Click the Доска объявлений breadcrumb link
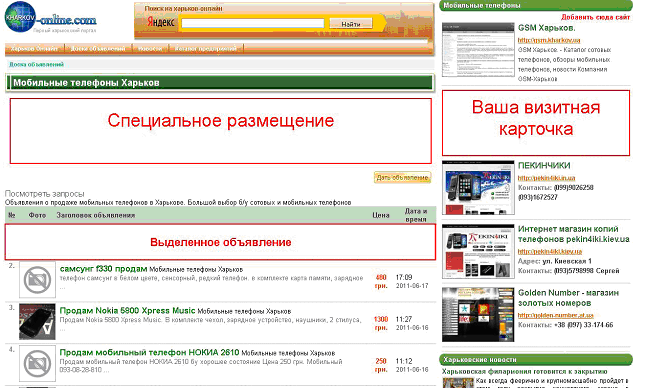 [x=37, y=64]
